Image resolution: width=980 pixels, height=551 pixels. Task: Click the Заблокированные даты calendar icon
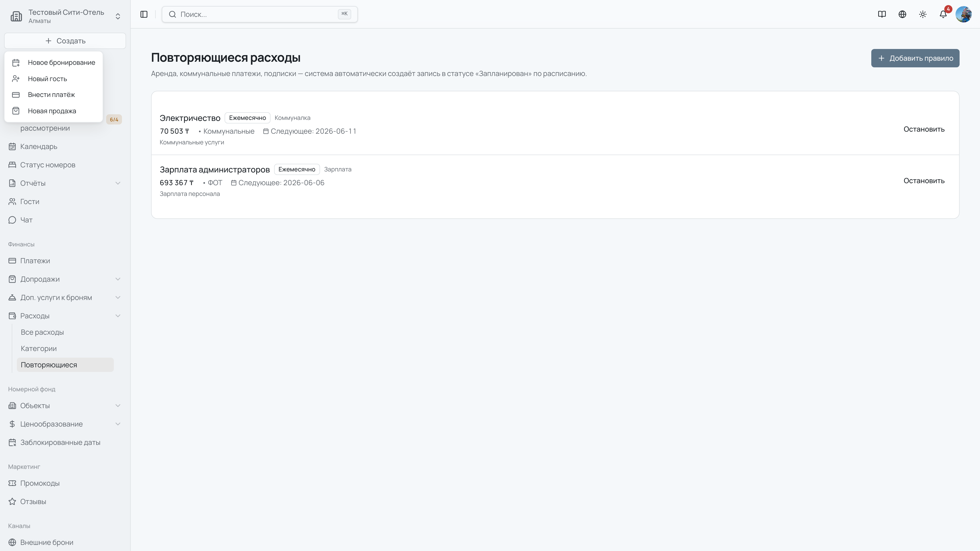(12, 442)
